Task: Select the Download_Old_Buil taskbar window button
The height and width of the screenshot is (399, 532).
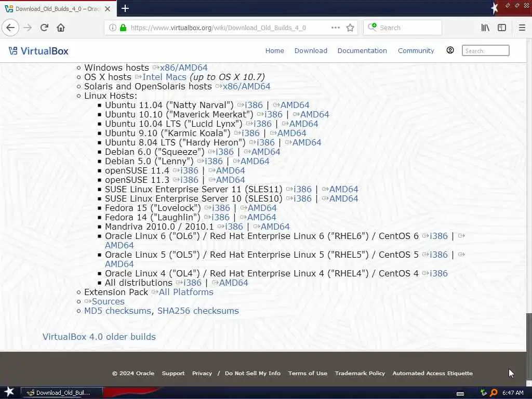Action: (x=61, y=393)
